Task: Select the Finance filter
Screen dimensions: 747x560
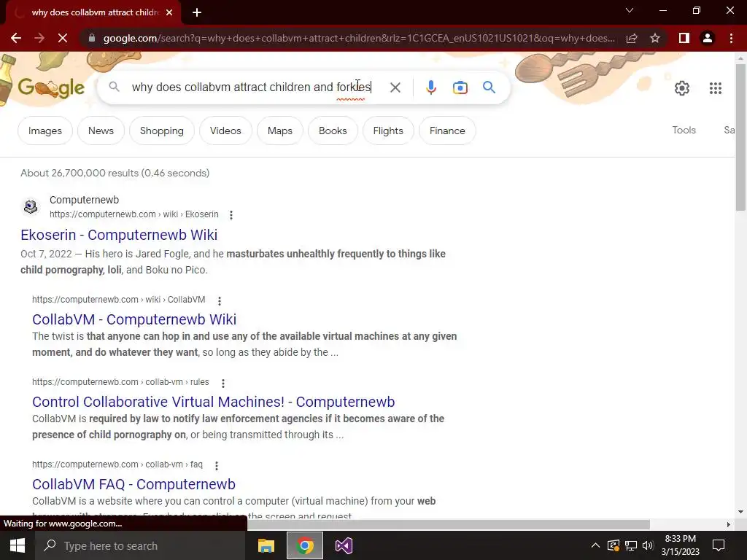Action: [447, 131]
